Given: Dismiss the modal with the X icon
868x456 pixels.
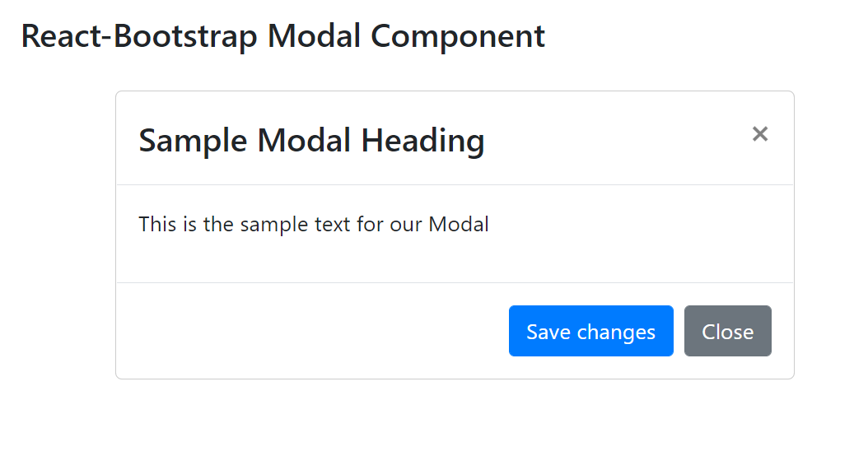Looking at the screenshot, I should (760, 134).
